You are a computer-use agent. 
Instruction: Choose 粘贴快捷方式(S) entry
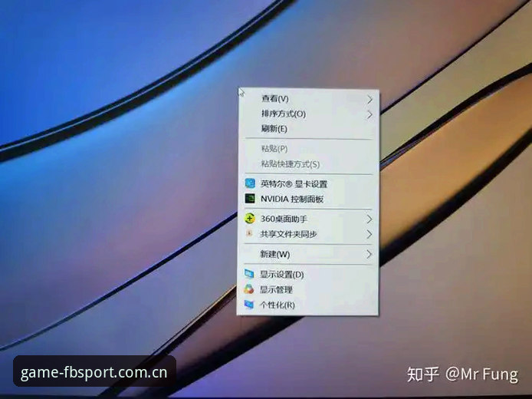308,164
